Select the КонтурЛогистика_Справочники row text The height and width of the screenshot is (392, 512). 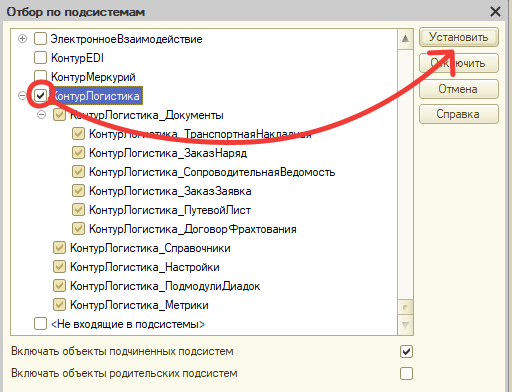tap(150, 248)
